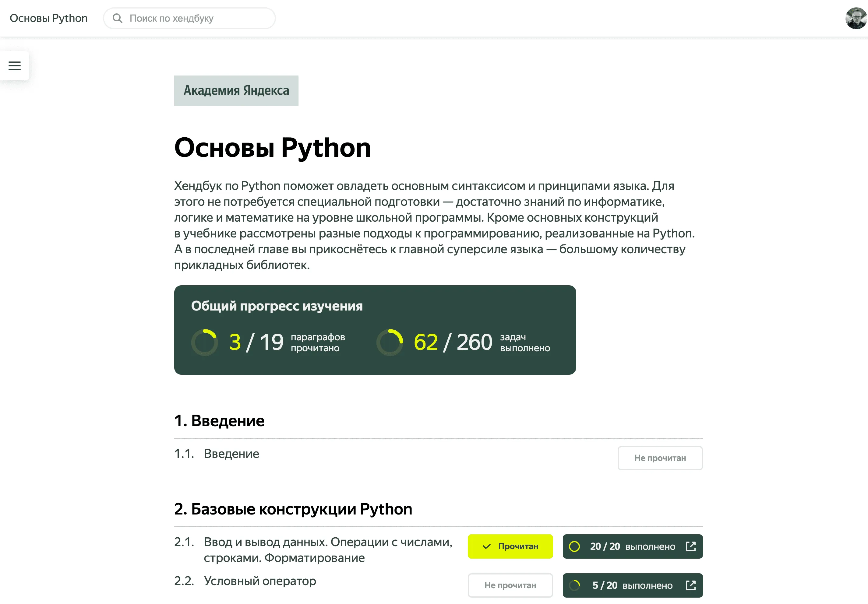Click the checkmark icon in Прочитан
The height and width of the screenshot is (604, 868).
486,546
